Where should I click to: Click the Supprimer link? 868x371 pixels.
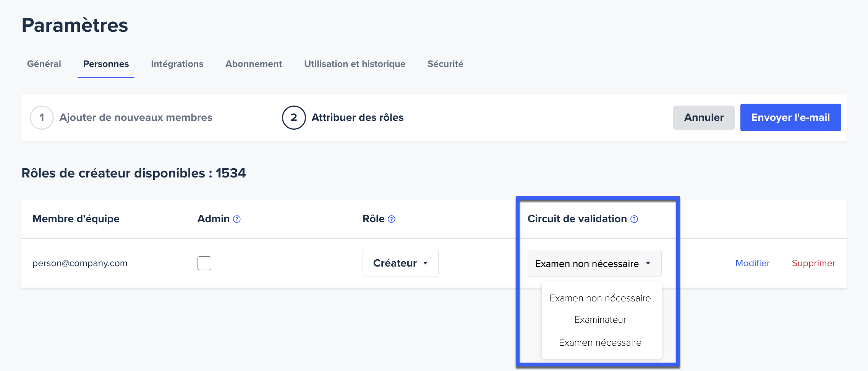(813, 263)
